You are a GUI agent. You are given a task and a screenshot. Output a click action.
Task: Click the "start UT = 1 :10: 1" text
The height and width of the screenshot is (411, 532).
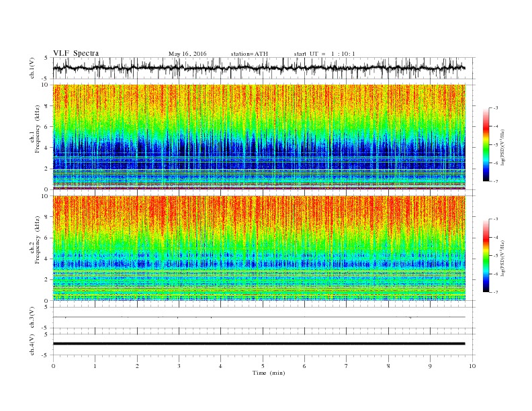[324, 54]
